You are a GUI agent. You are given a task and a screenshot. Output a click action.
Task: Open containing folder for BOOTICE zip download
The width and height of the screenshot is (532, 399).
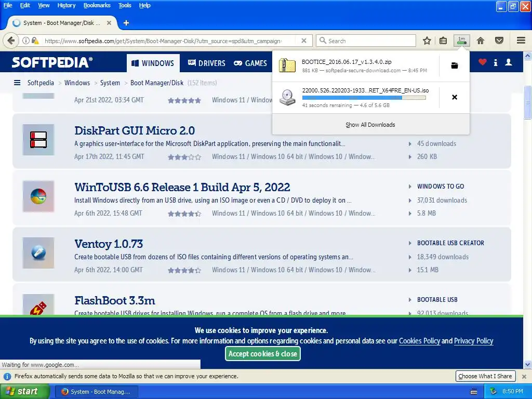(x=455, y=65)
